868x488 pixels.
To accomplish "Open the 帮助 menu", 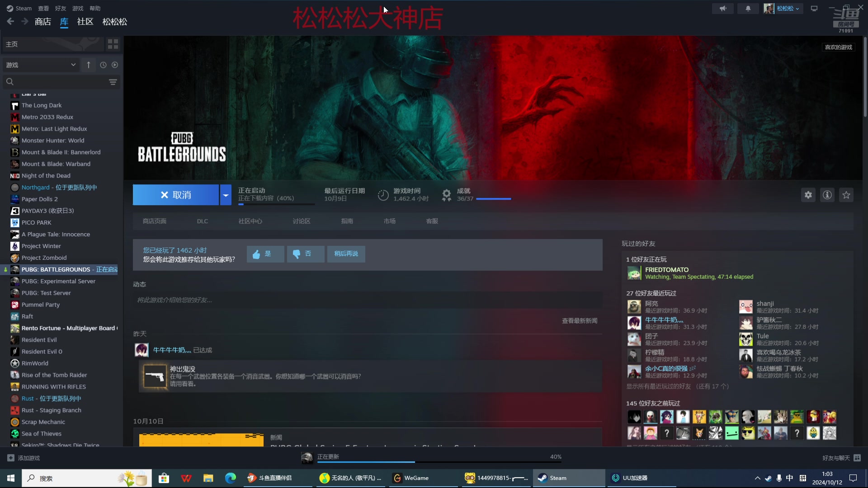I will click(95, 8).
